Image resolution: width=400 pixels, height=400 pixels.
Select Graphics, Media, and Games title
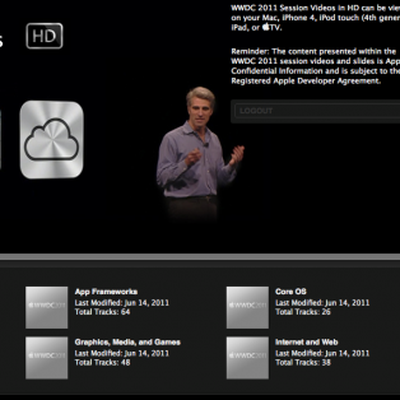pyautogui.click(x=128, y=342)
